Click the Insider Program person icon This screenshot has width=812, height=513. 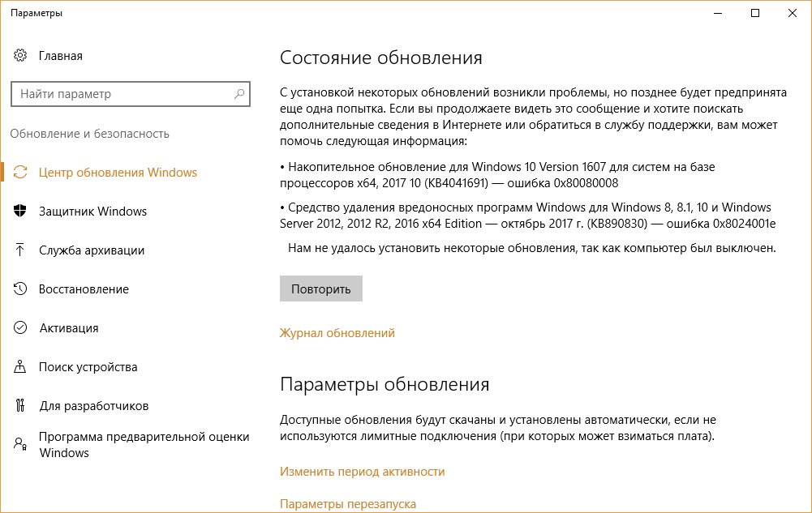[20, 444]
